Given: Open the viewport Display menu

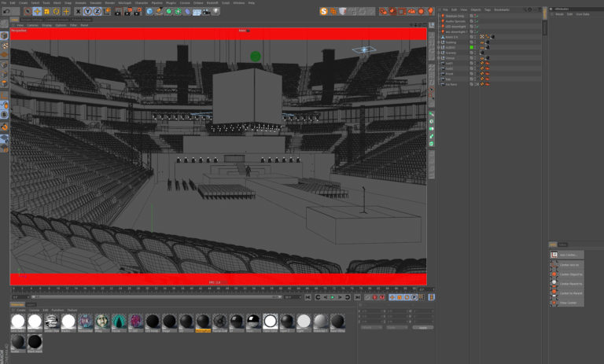Looking at the screenshot, I should [46, 25].
